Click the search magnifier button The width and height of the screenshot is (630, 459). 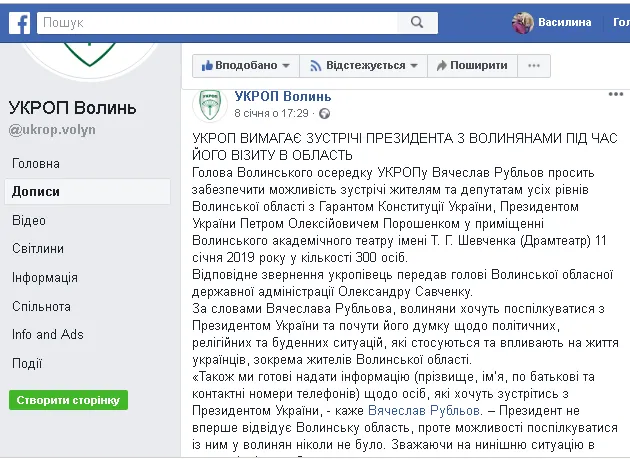pos(417,23)
